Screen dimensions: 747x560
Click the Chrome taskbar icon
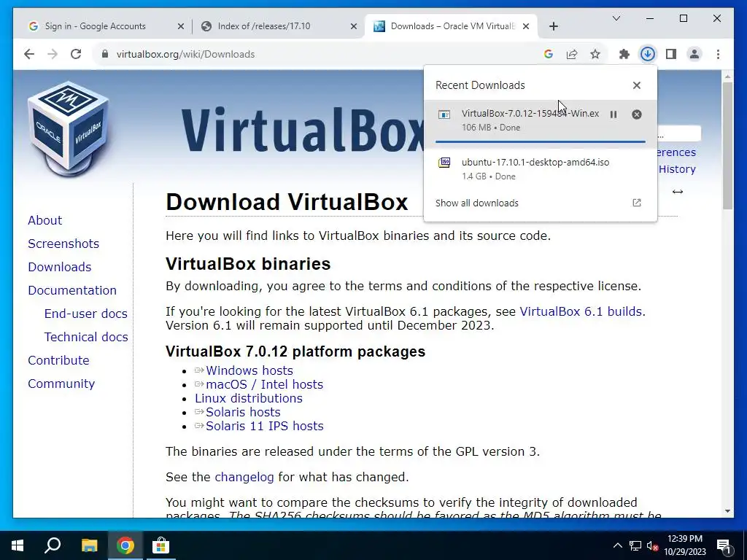click(x=125, y=545)
